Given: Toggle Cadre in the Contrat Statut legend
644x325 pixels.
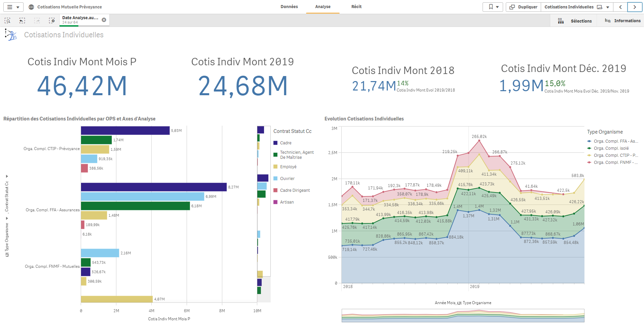Looking at the screenshot, I should (x=286, y=143).
